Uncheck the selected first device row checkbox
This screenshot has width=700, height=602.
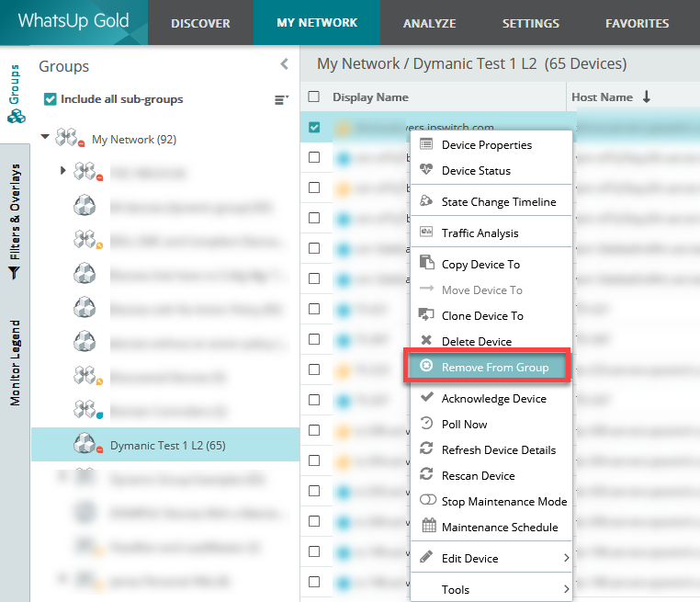pyautogui.click(x=314, y=127)
